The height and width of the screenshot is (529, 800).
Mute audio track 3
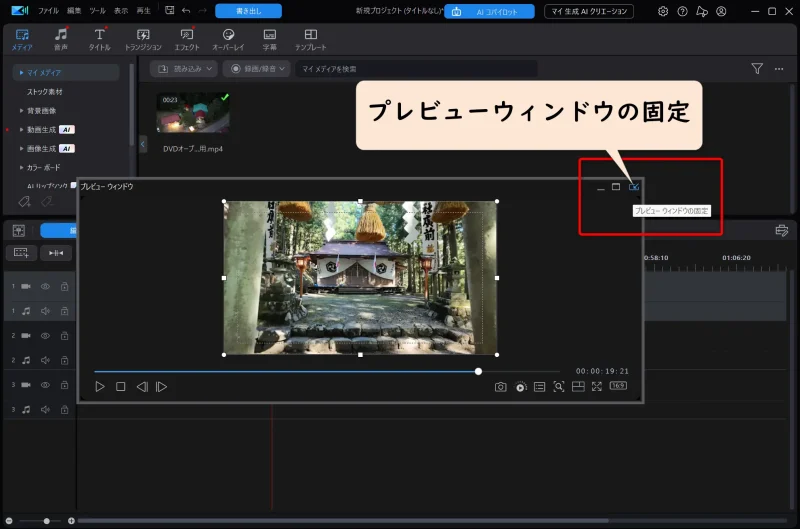pyautogui.click(x=45, y=409)
